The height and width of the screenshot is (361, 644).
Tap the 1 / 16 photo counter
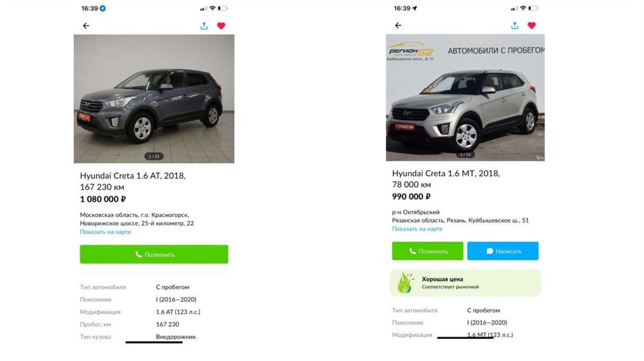pos(465,154)
